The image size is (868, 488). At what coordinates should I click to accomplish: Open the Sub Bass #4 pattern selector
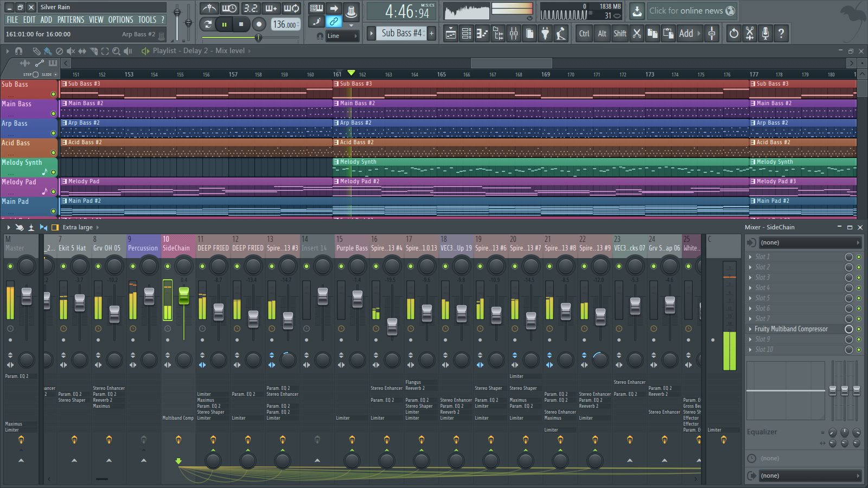coord(401,33)
